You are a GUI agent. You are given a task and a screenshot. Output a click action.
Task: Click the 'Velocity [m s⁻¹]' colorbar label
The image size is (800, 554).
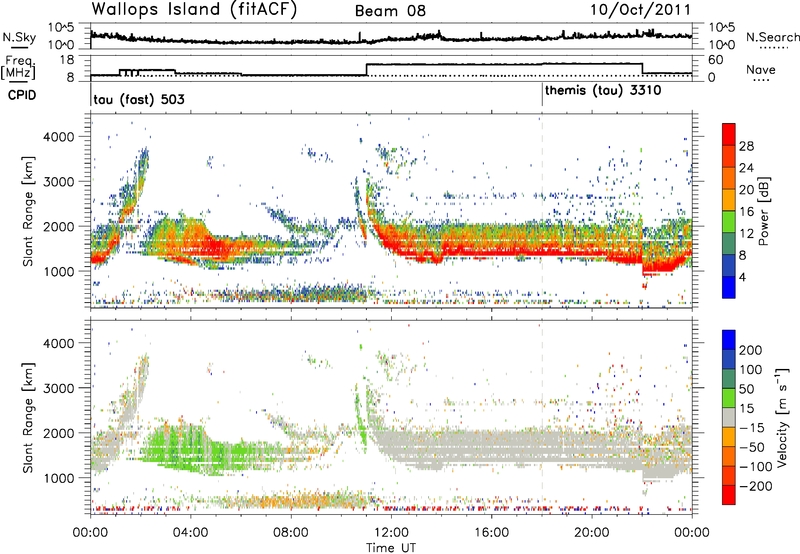click(x=781, y=416)
